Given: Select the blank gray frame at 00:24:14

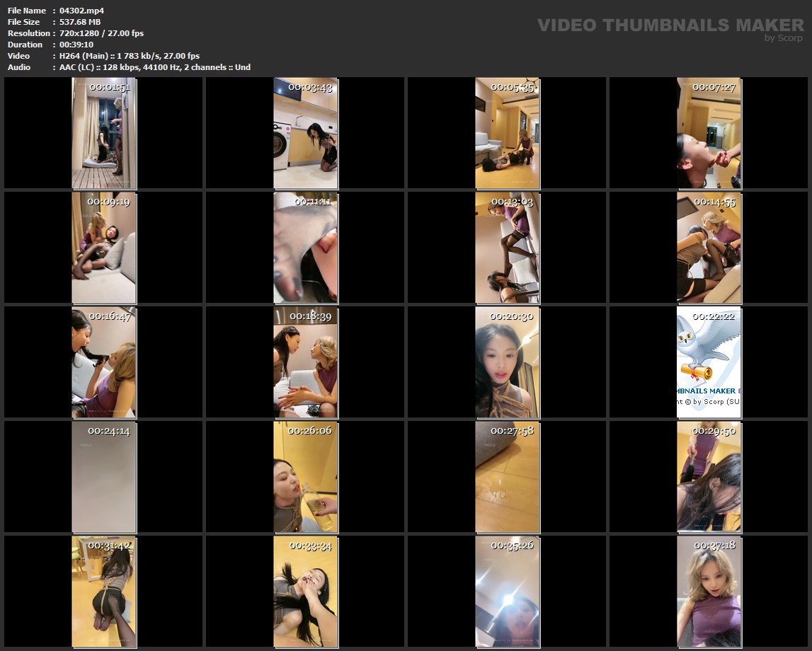Looking at the screenshot, I should pyautogui.click(x=104, y=477).
